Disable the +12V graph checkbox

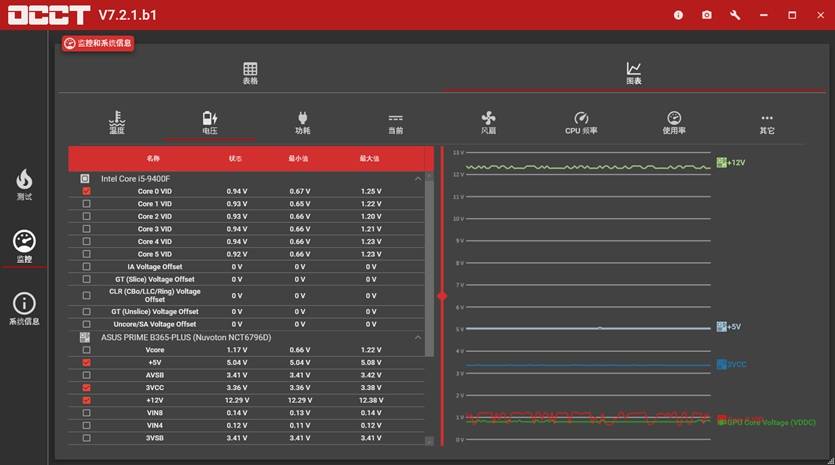[86, 400]
